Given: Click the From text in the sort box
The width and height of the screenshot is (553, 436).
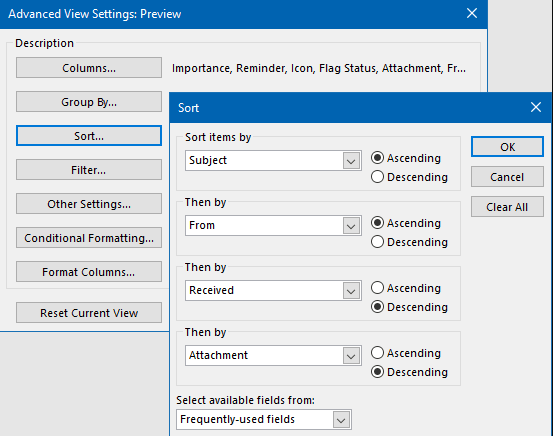Looking at the screenshot, I should click(202, 225).
